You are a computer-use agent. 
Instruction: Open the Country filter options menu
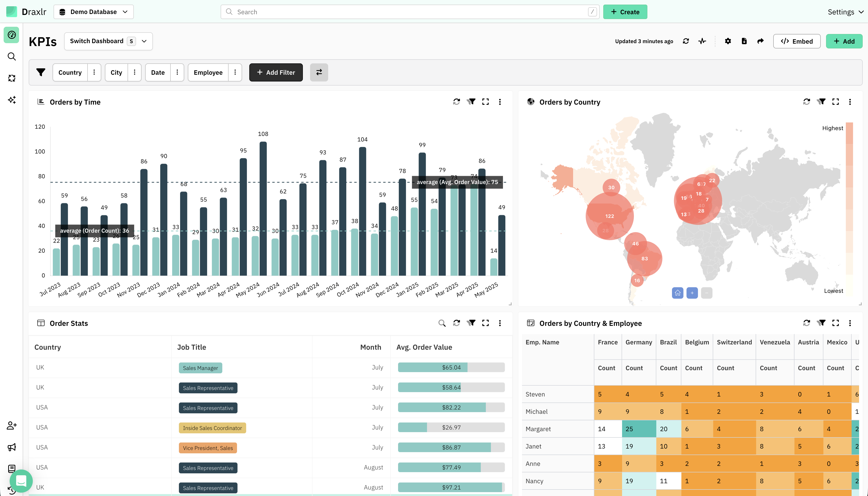pyautogui.click(x=94, y=72)
